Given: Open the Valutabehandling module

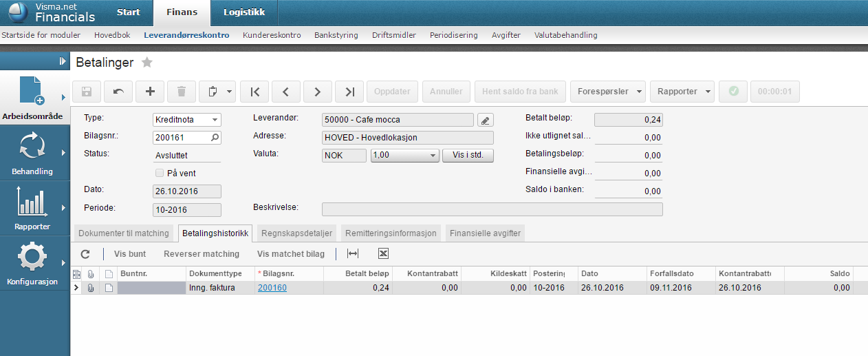Looking at the screenshot, I should (x=566, y=35).
